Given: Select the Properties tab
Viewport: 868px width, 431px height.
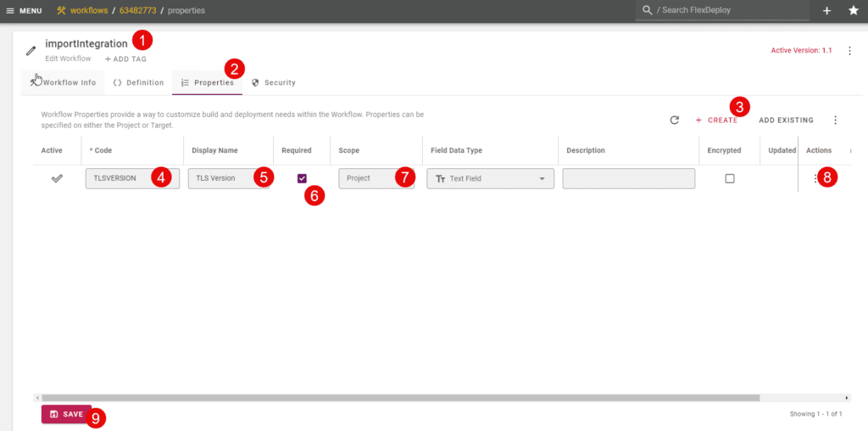Looking at the screenshot, I should click(x=207, y=82).
